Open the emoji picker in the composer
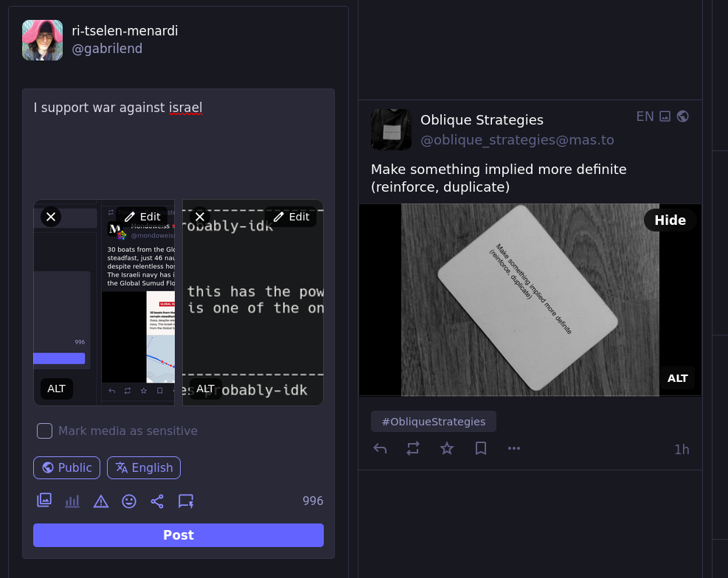 pyautogui.click(x=129, y=501)
